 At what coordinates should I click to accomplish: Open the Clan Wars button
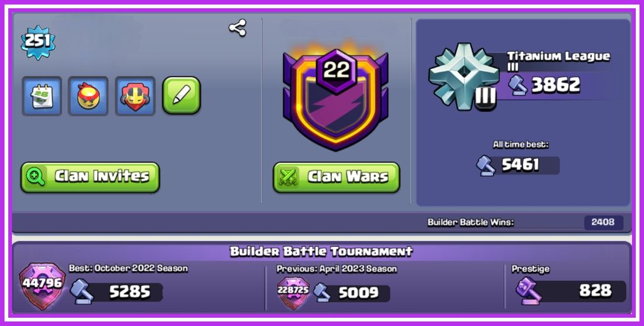[x=336, y=177]
